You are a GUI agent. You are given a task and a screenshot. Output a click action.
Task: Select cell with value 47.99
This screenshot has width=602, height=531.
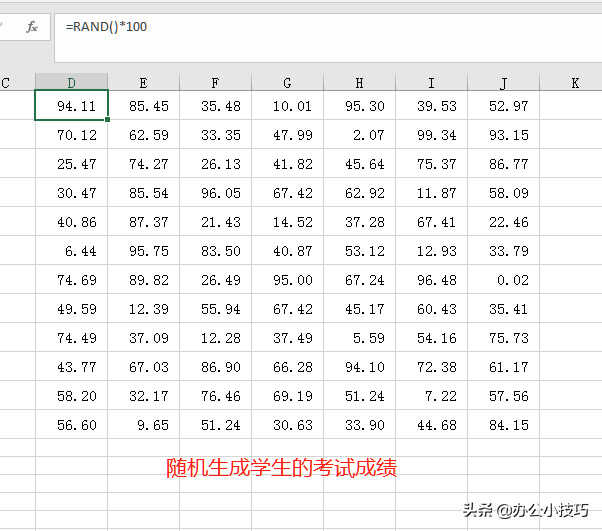tap(287, 134)
